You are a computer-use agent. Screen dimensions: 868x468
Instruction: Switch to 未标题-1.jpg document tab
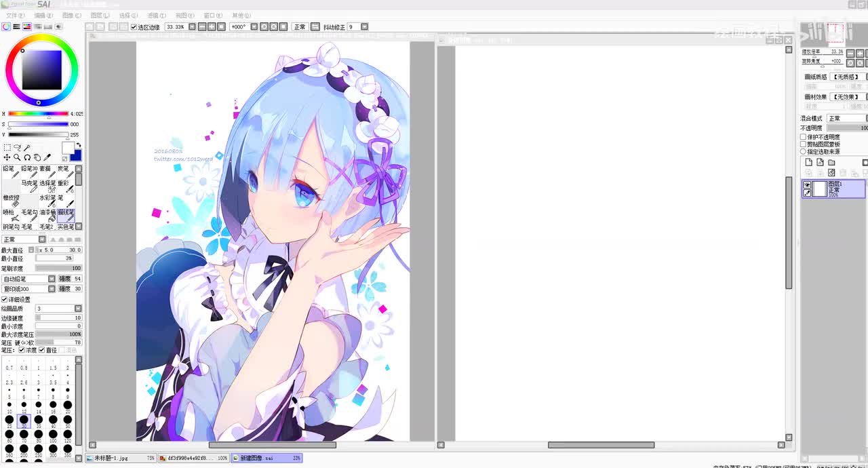click(121, 459)
